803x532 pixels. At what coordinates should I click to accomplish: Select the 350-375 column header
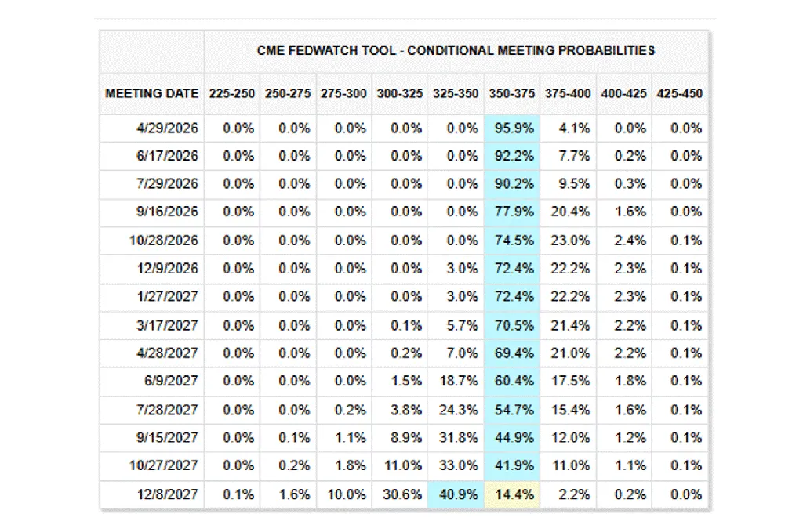512,93
